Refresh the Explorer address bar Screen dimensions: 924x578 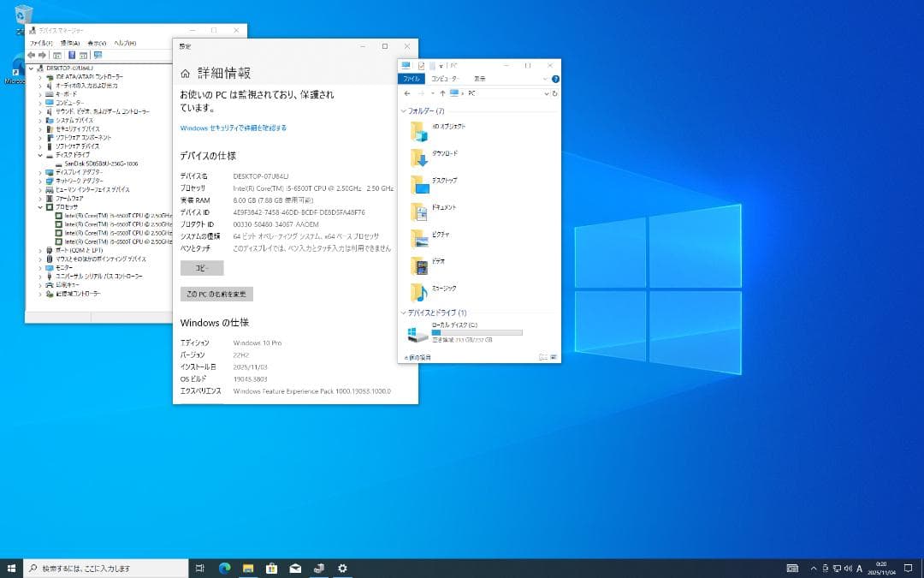click(554, 93)
